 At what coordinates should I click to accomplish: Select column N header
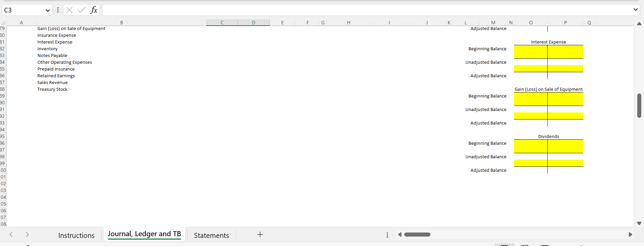pos(511,23)
